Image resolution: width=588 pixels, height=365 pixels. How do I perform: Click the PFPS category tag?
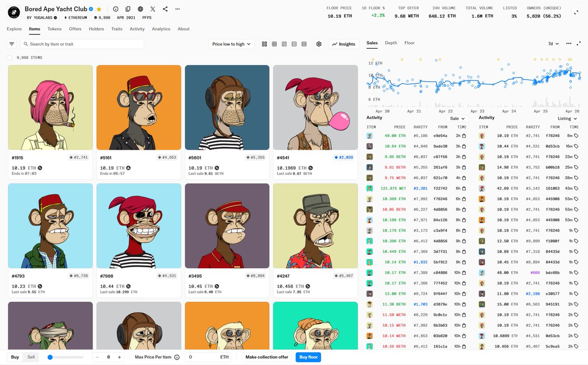click(147, 18)
